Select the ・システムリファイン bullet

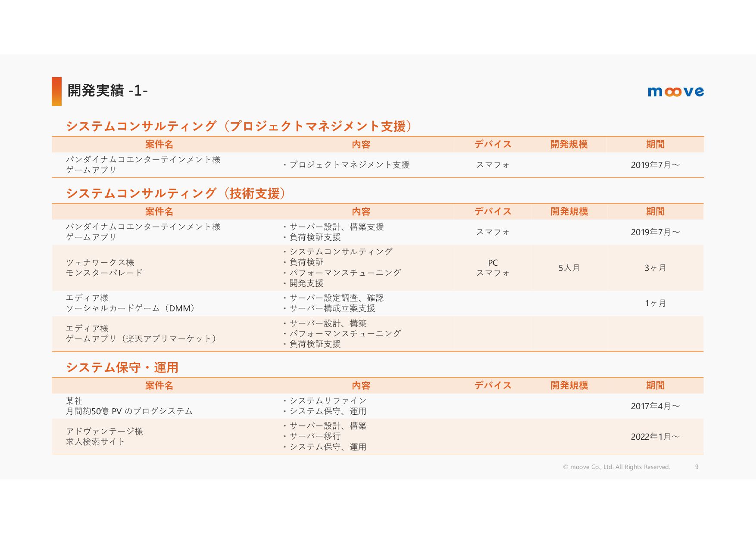[325, 401]
